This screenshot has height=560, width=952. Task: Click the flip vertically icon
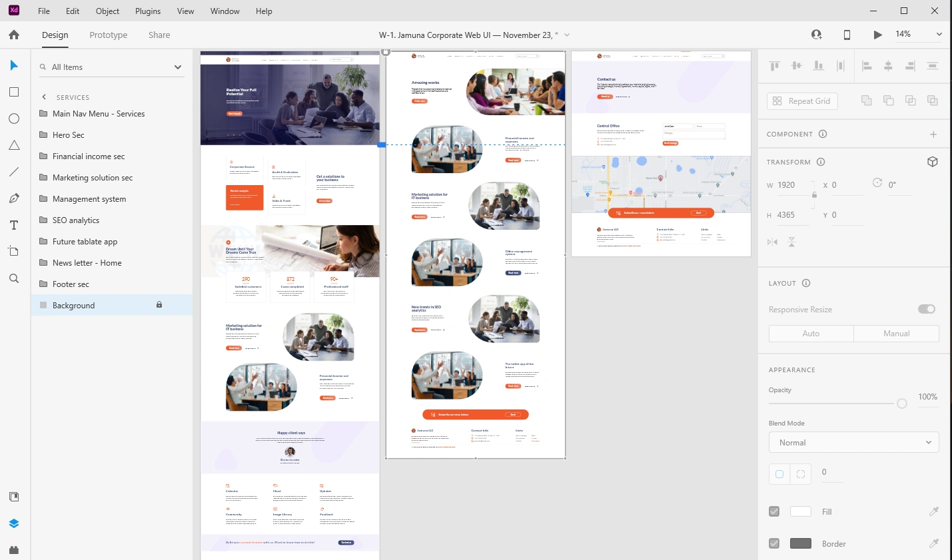click(792, 242)
